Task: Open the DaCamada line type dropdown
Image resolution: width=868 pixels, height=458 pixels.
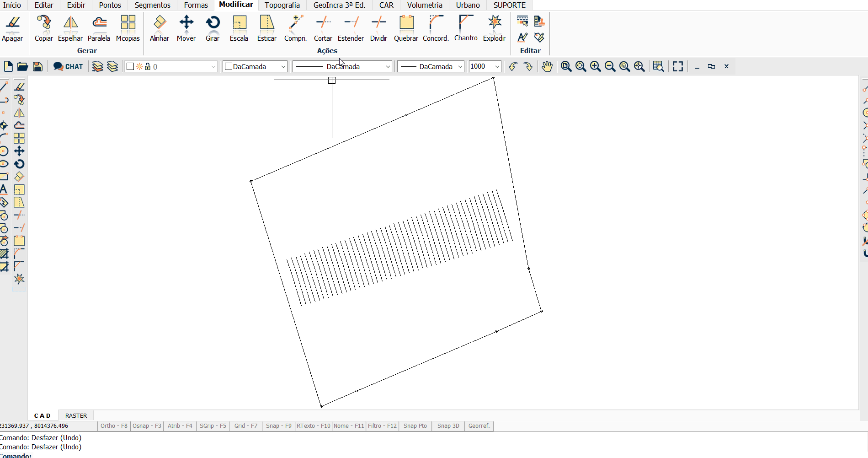Action: point(342,67)
